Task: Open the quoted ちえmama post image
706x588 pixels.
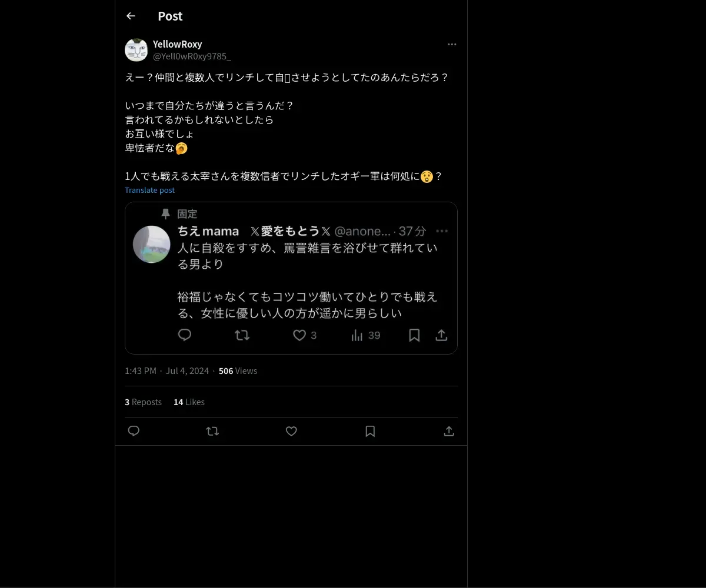Action: (x=291, y=278)
